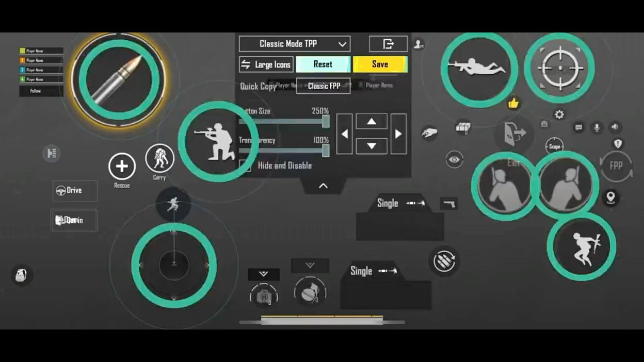Select the map location marker icon
Image resolution: width=644 pixels, height=362 pixels.
point(611,199)
